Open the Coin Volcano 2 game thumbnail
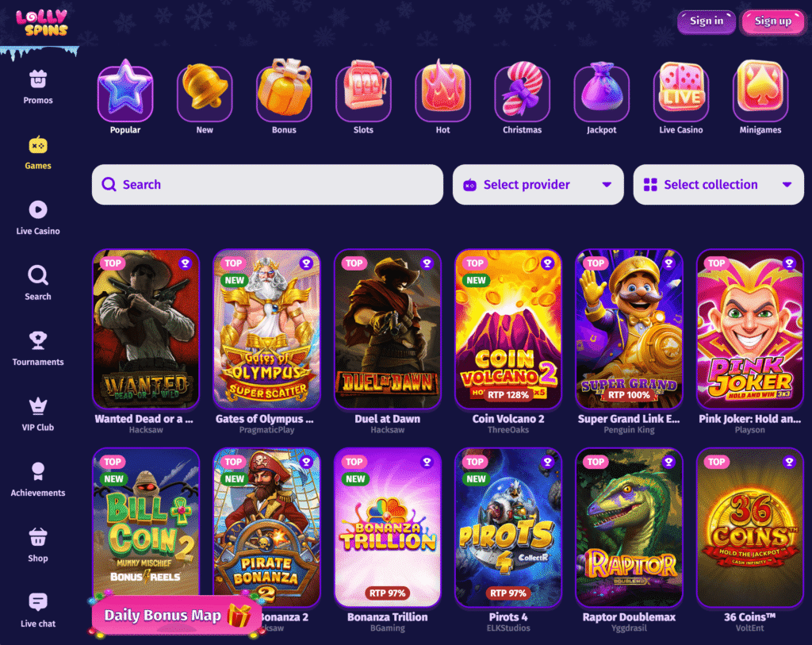 (x=508, y=329)
